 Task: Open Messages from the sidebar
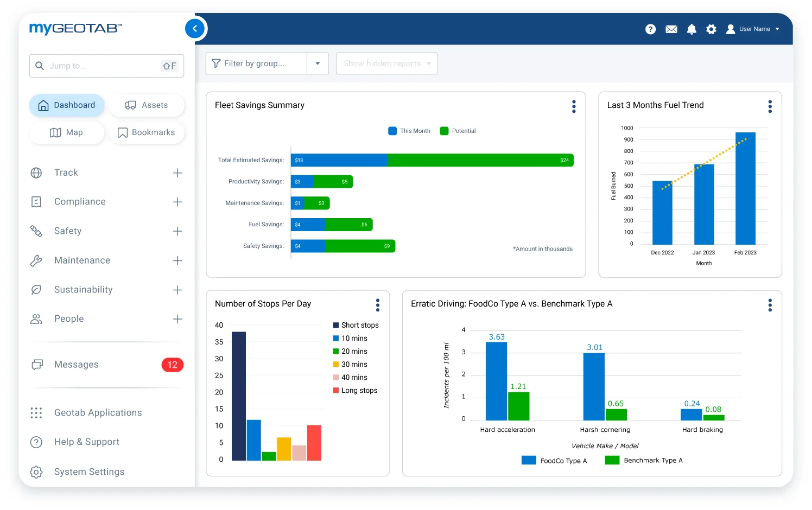(76, 364)
